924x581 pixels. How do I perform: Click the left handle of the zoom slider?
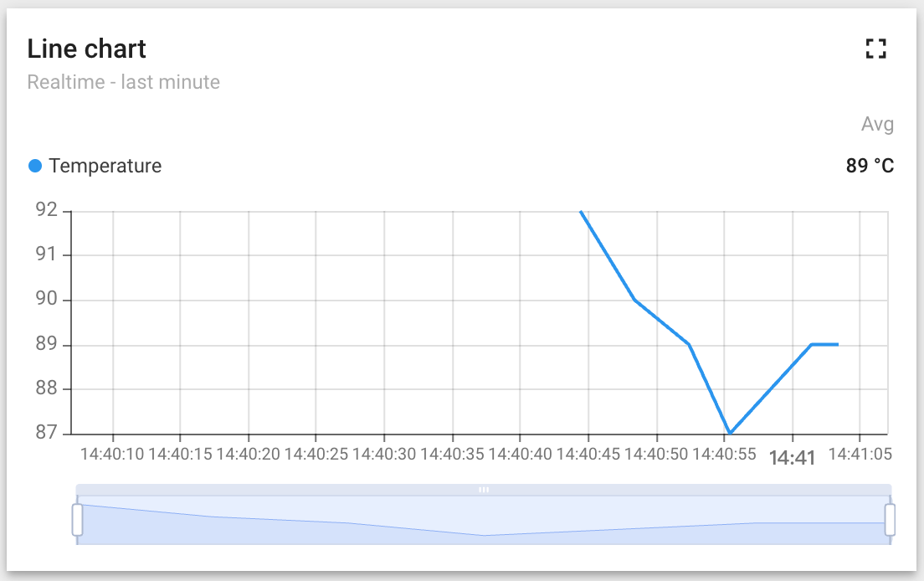[x=77, y=519]
